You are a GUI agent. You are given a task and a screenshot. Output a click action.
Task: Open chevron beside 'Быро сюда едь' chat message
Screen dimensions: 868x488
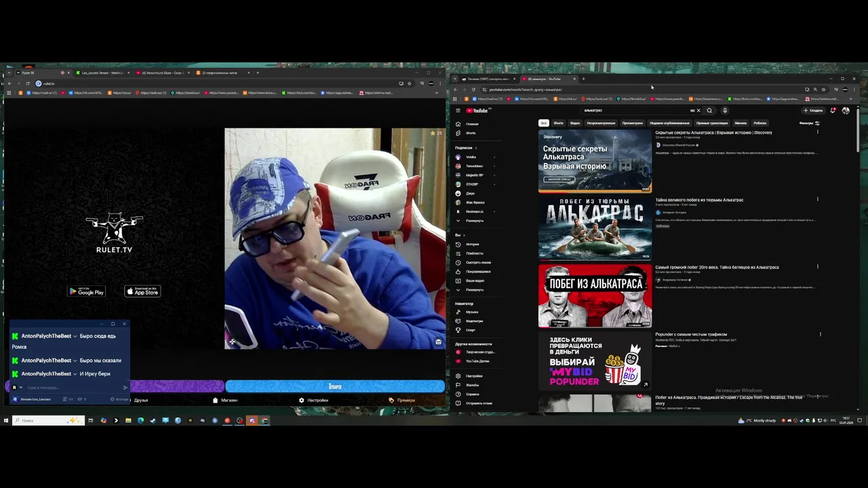click(x=75, y=336)
